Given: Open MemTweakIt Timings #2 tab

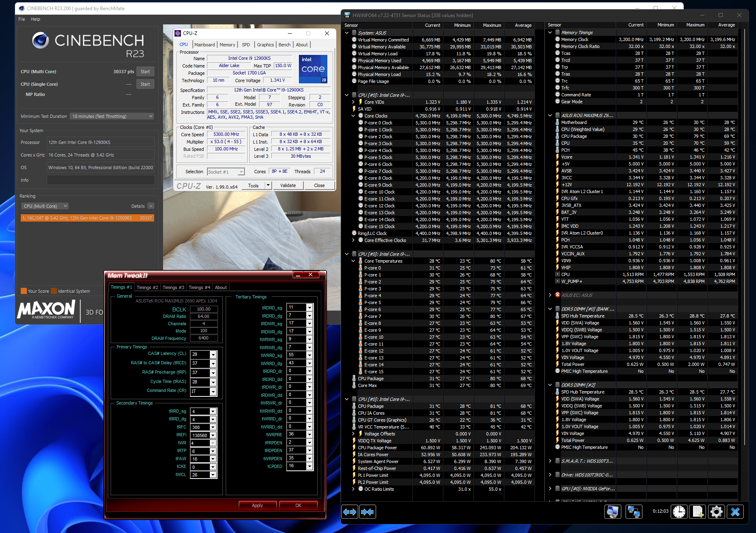Looking at the screenshot, I should pos(147,287).
